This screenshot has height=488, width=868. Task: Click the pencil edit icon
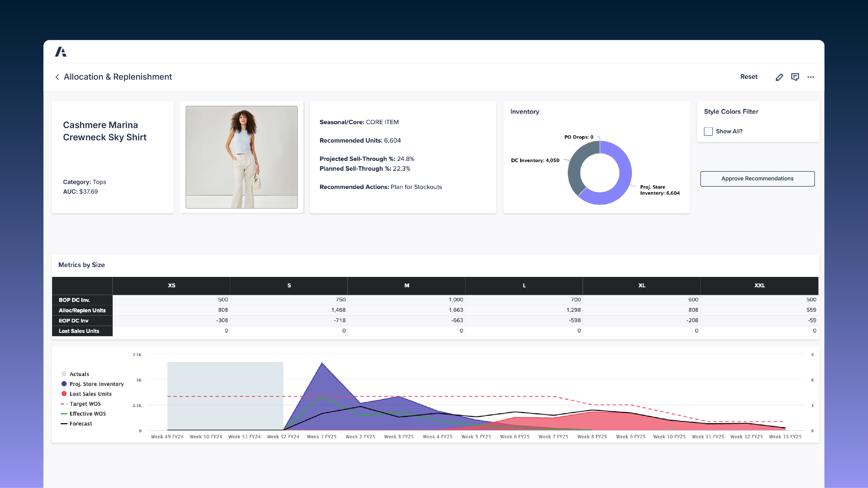[779, 77]
